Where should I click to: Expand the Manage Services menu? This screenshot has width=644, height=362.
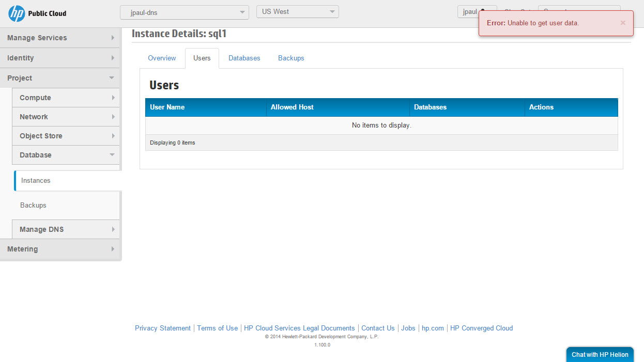pos(60,38)
